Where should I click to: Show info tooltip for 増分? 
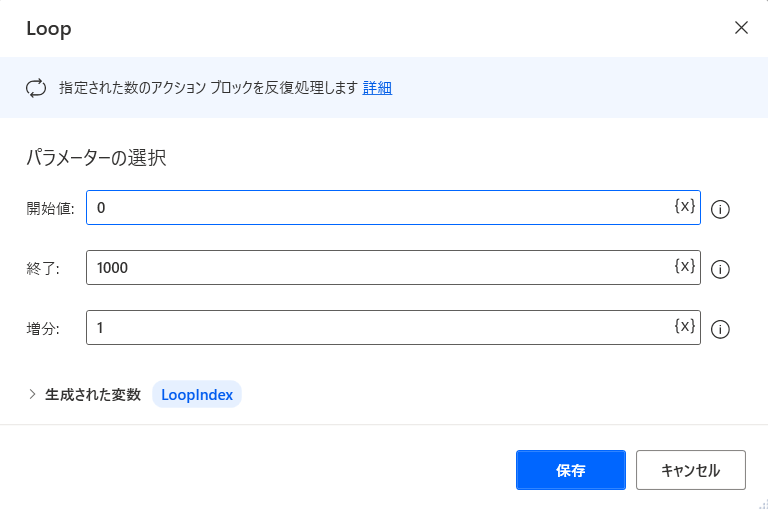[x=720, y=329]
